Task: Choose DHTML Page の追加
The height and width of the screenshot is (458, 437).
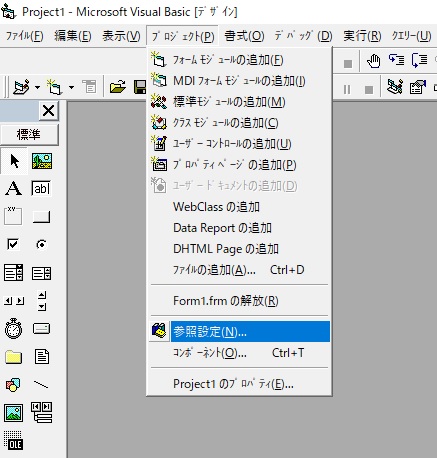Action: pos(239,249)
